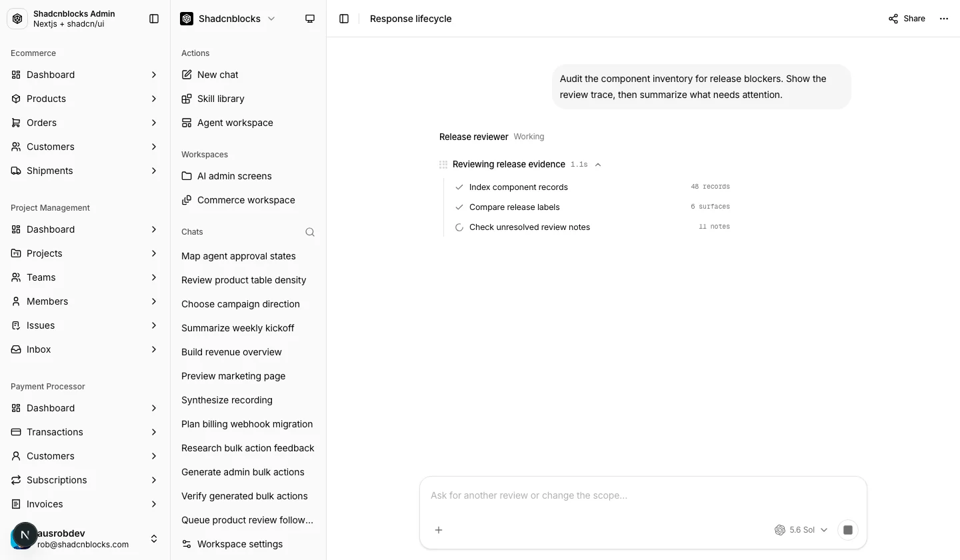Click the Invoices document icon

16,504
